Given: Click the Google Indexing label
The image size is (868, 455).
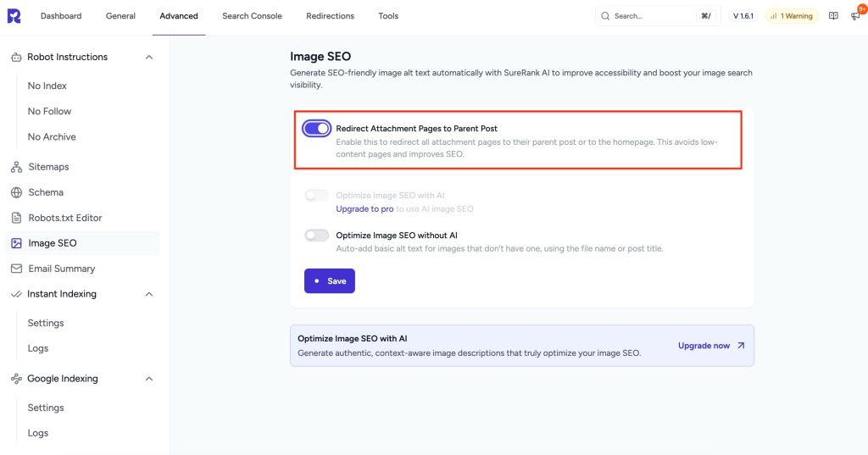Looking at the screenshot, I should point(63,379).
